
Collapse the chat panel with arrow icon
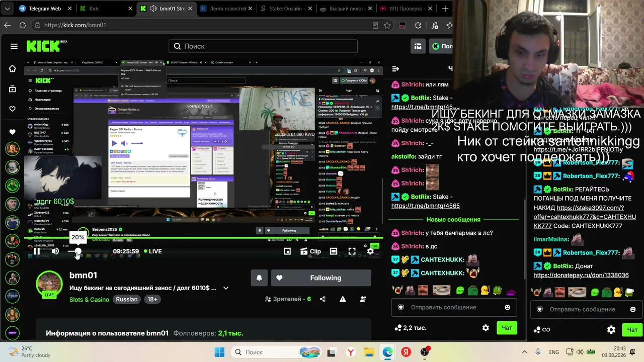tap(395, 69)
